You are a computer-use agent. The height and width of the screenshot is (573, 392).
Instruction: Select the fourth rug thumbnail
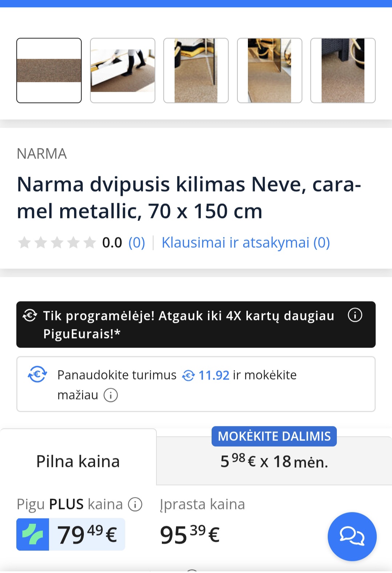(x=269, y=70)
